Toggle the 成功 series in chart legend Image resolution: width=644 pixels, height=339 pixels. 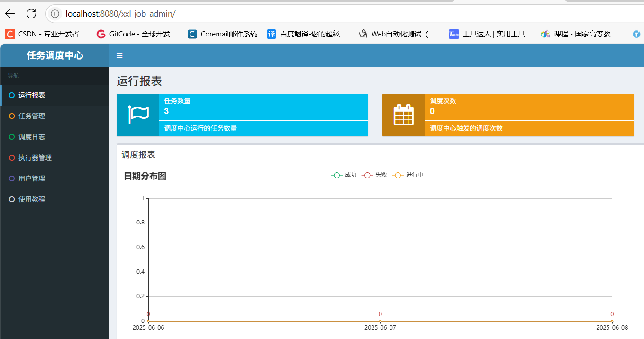pyautogui.click(x=344, y=175)
